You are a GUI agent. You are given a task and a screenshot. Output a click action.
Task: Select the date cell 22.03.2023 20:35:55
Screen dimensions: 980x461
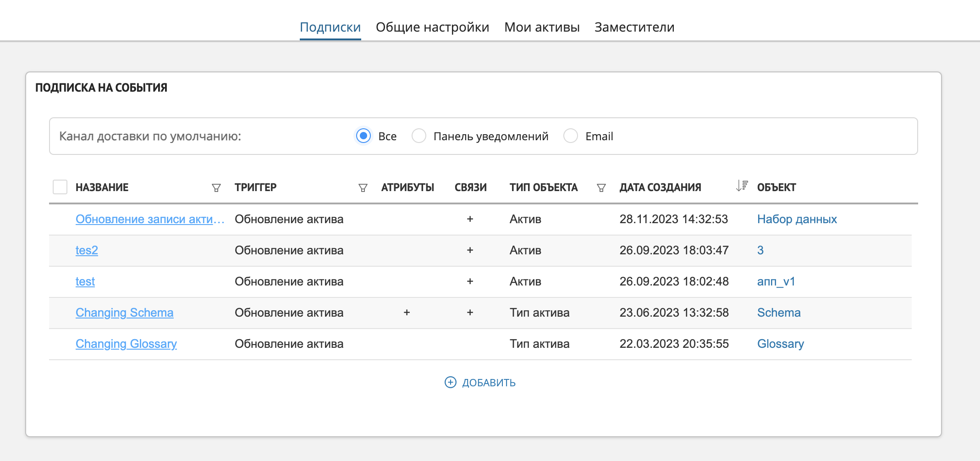click(674, 344)
